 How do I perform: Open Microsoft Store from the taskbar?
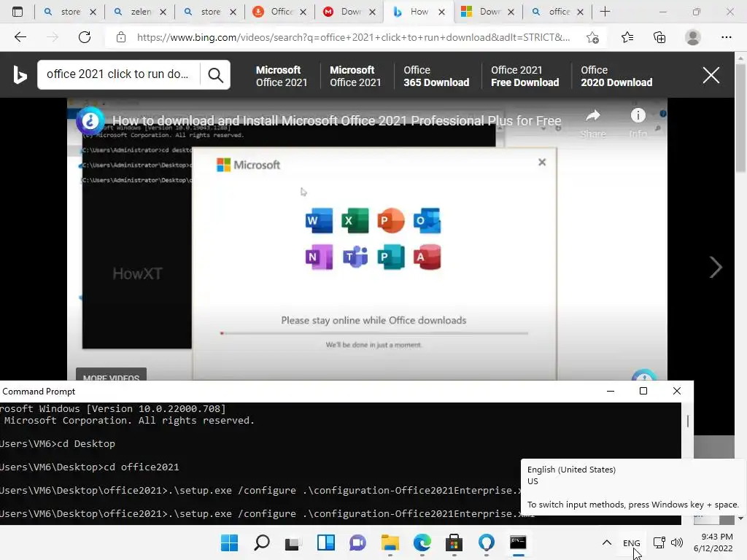454,542
